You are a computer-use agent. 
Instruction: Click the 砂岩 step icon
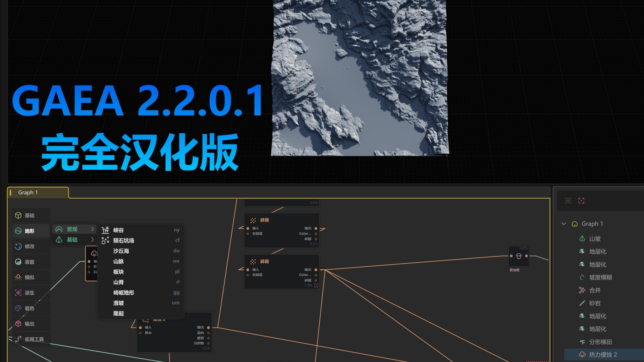[582, 303]
